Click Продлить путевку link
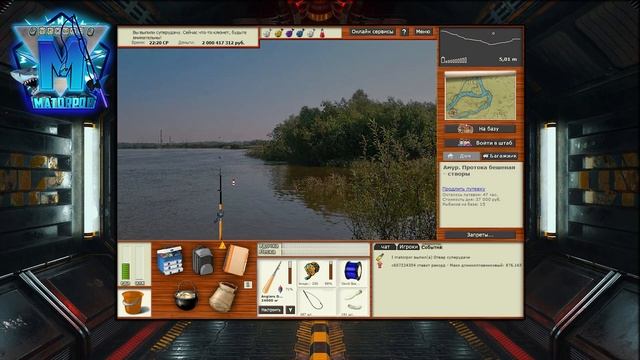640x360 pixels. click(464, 189)
